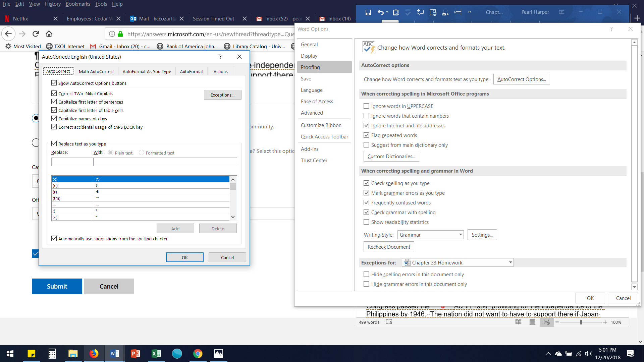This screenshot has height=362, width=644.
Task: Click scroll down arrow in AutoCorrect replacements list
Action: click(x=233, y=217)
